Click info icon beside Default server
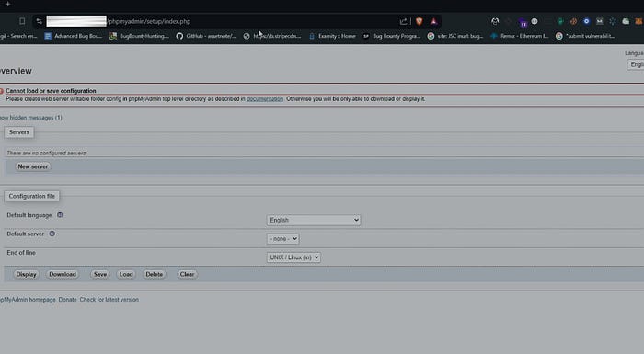The height and width of the screenshot is (354, 644). pos(52,234)
